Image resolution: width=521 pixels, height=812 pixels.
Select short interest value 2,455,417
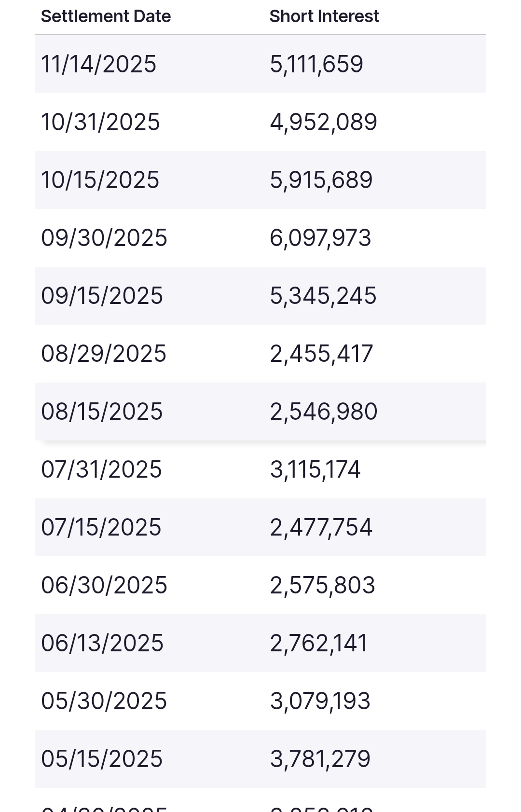(x=321, y=354)
